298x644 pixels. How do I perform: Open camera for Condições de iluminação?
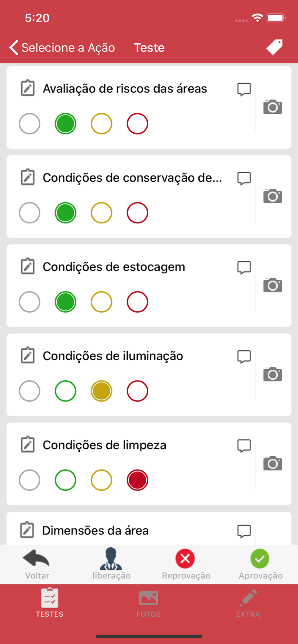[273, 374]
